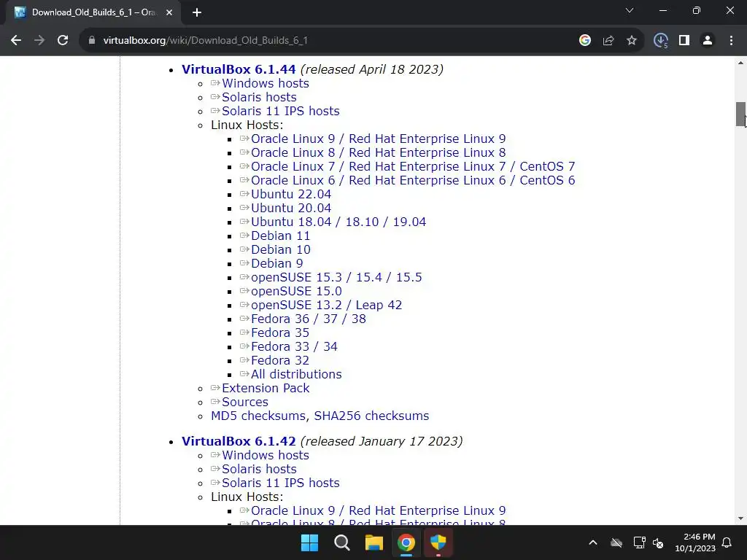Select the Download_Old_Builds_6_1 tab

[93, 12]
